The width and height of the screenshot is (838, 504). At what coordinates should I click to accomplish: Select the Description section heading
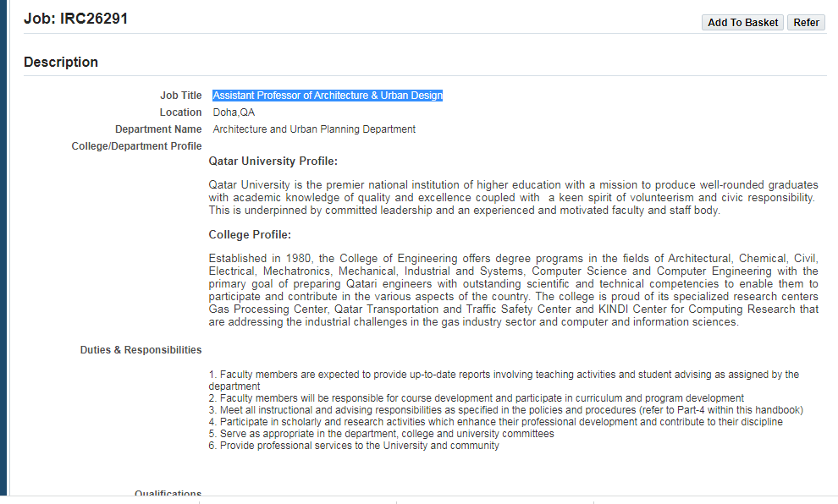coord(61,62)
